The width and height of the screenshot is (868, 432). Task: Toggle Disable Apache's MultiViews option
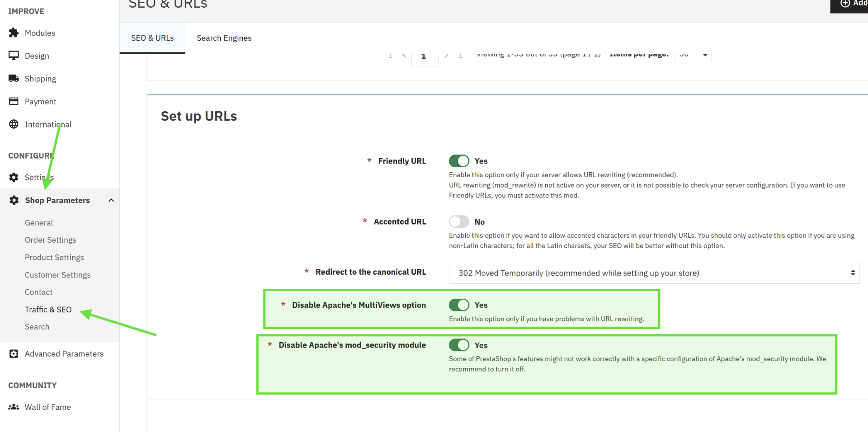[x=459, y=305]
